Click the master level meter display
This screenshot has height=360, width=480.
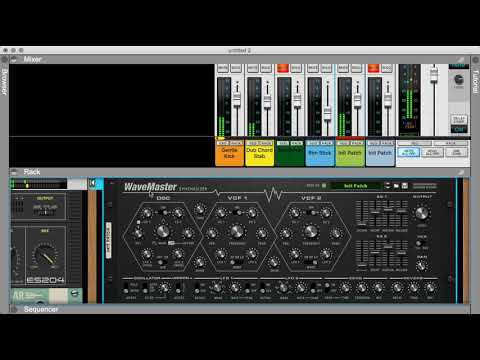pos(410,100)
